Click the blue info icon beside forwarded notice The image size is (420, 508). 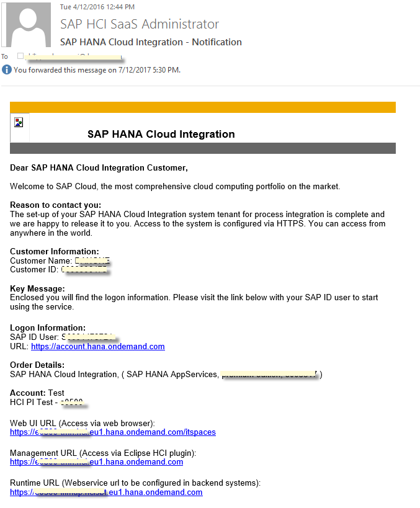6,69
